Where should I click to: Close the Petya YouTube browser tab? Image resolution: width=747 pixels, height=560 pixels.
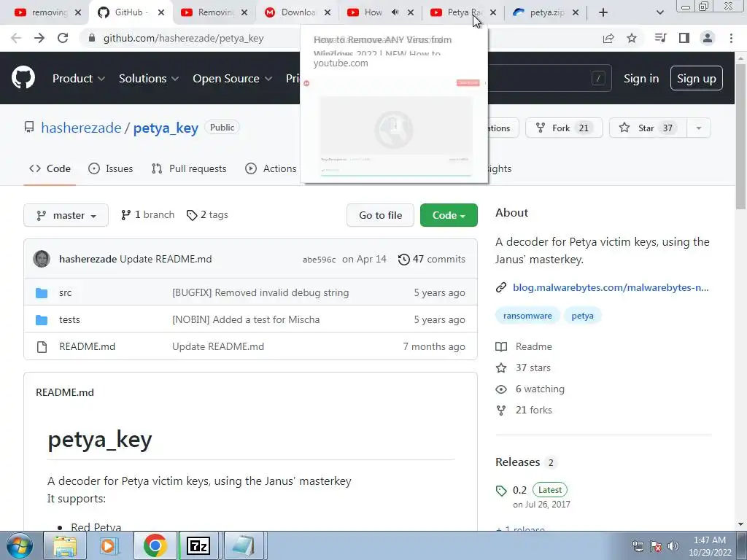(493, 12)
